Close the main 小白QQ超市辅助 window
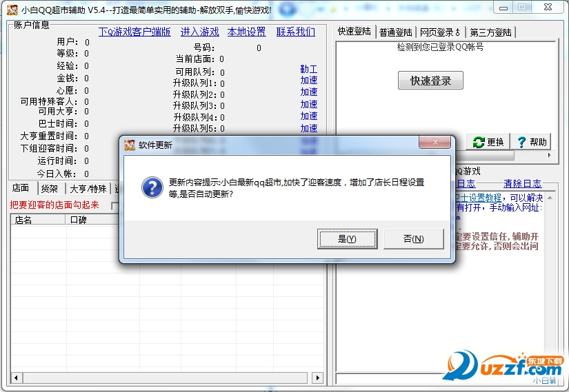 tap(548, 8)
